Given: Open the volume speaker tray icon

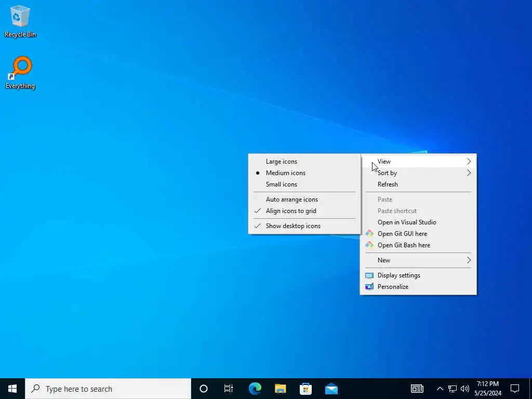Looking at the screenshot, I should [x=465, y=389].
